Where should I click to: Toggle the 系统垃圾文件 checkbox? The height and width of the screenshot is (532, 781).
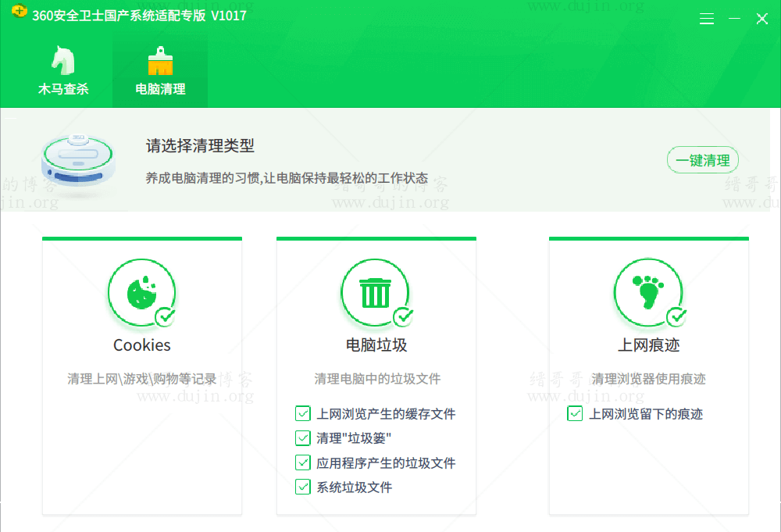point(303,487)
